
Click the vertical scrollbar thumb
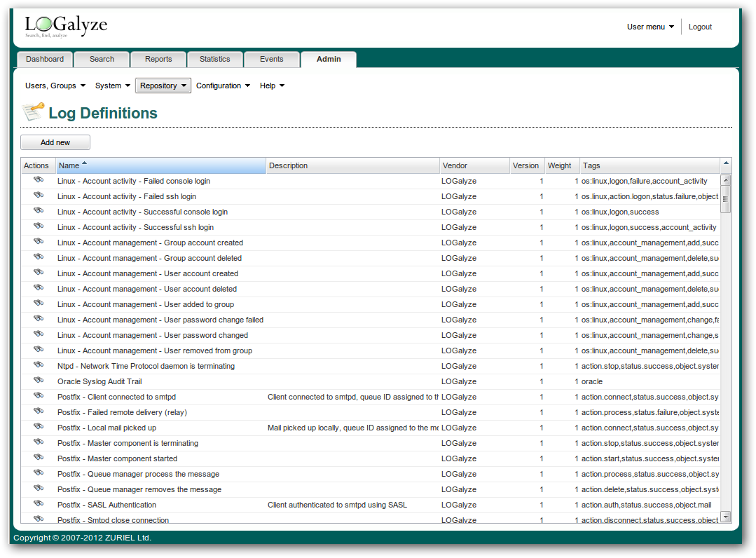pyautogui.click(x=726, y=199)
